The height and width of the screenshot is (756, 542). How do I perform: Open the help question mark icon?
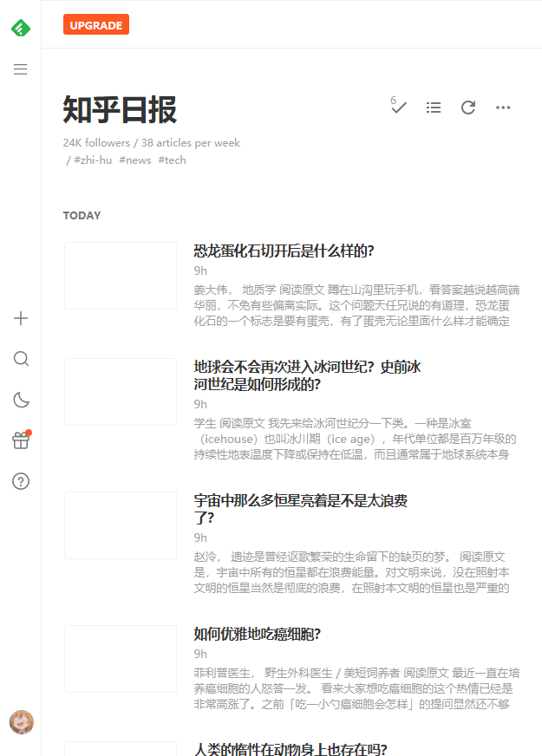pos(21,481)
